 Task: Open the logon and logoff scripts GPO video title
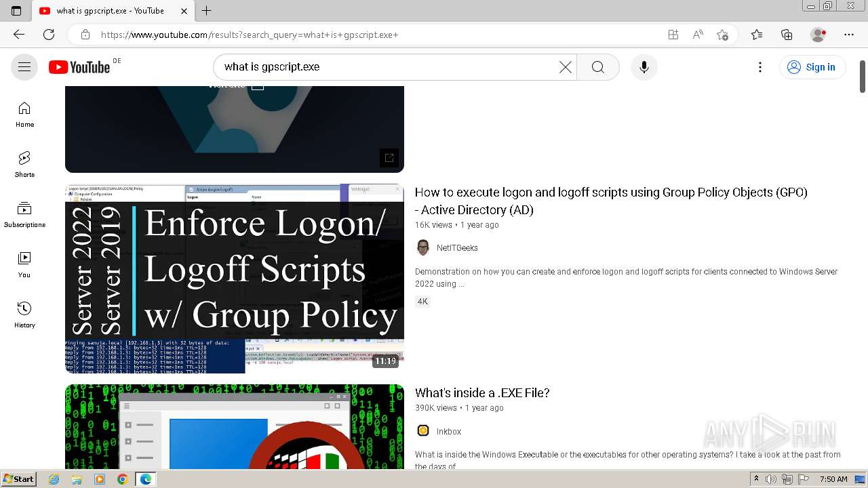[611, 201]
